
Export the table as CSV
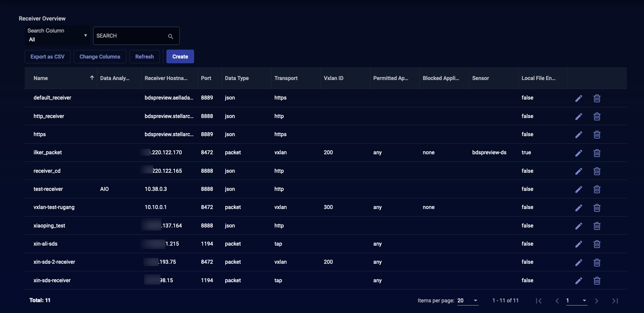point(48,57)
